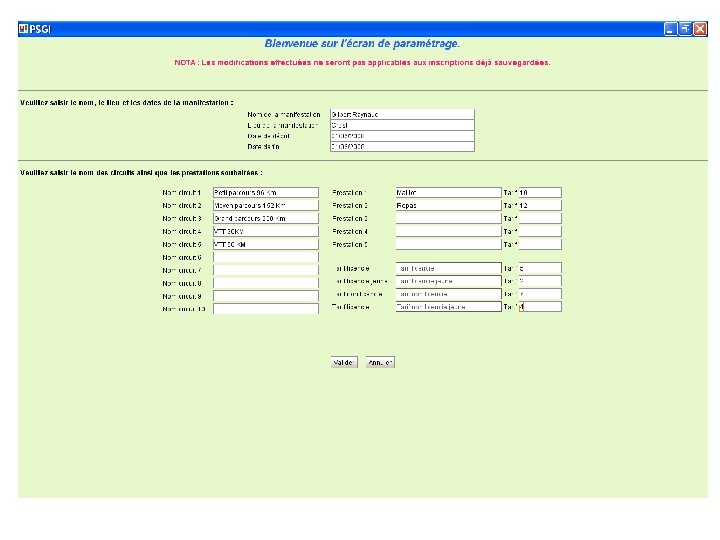Click the Annuler button
This screenshot has width=720, height=540.
[380, 362]
